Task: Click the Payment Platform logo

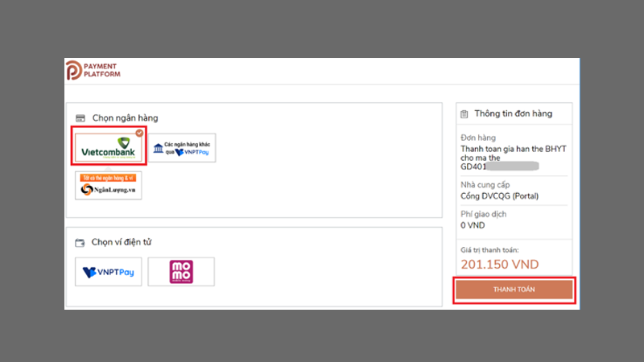Action: coord(93,70)
